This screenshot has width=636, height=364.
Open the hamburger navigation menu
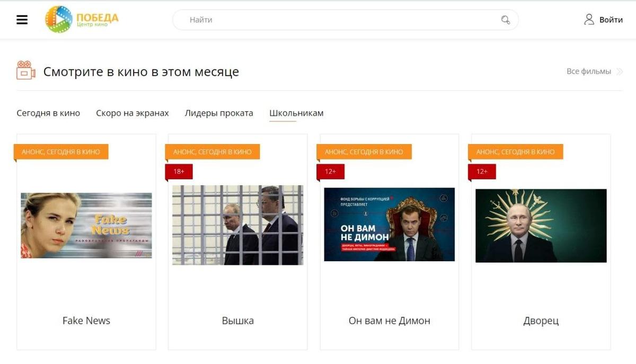pos(22,20)
